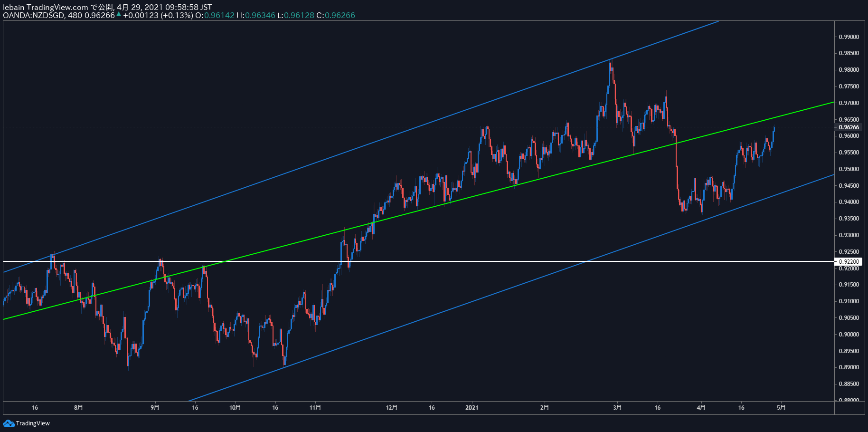868x432 pixels.
Task: Click the 2月 time axis label
Action: (x=545, y=407)
